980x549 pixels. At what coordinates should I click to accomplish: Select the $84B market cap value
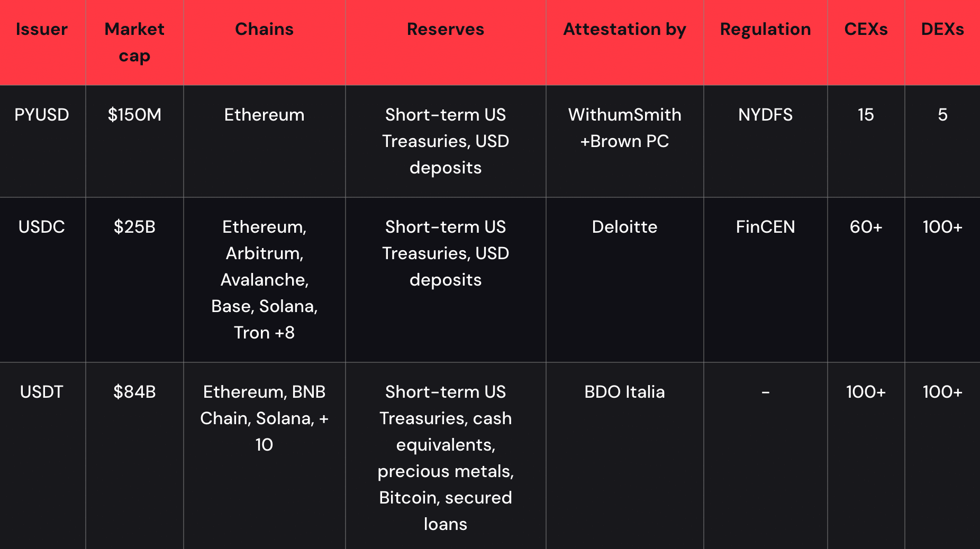pos(134,392)
